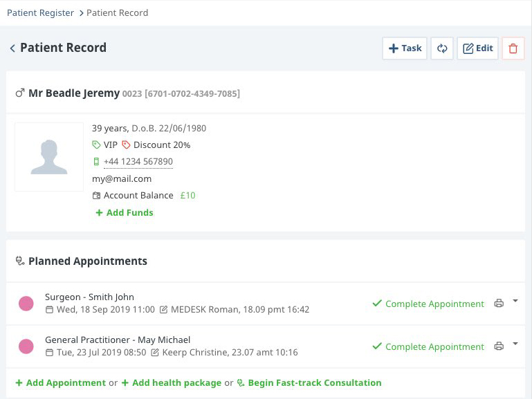Image resolution: width=532 pixels, height=399 pixels.
Task: Open General Practitioner - May Michael appointment
Action: click(x=118, y=340)
